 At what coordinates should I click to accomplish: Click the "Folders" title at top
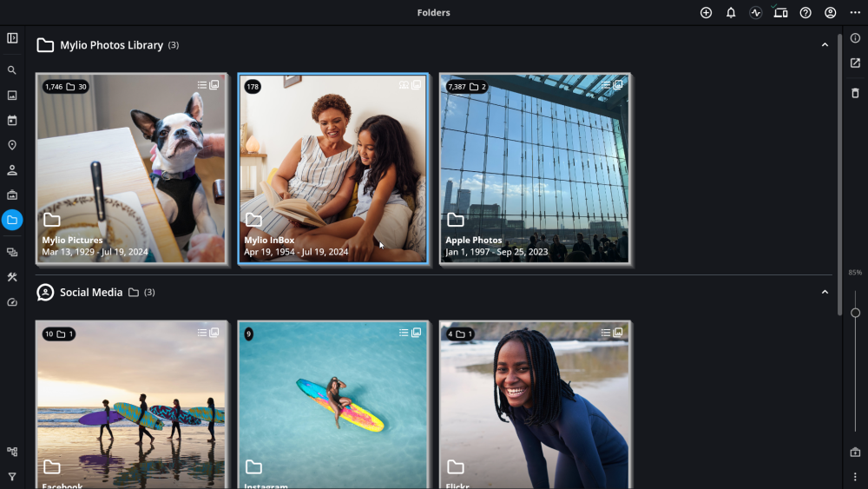point(433,13)
